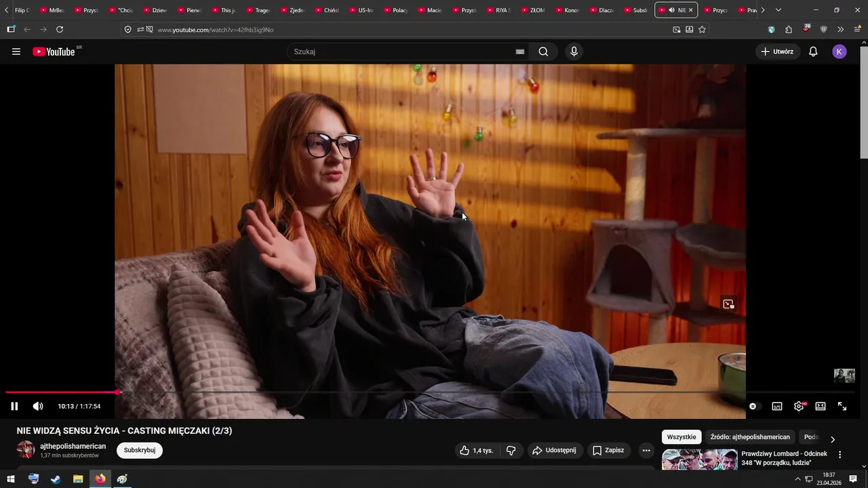Open browser application menu
This screenshot has height=488, width=868.
click(858, 29)
